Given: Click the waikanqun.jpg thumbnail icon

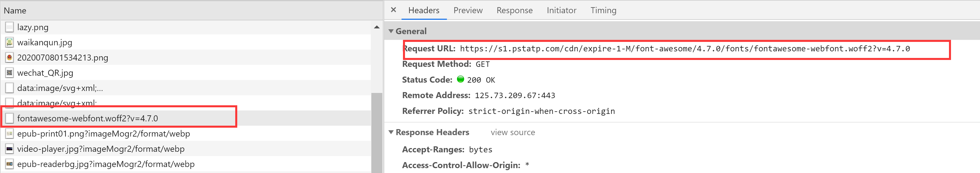Looking at the screenshot, I should point(9,42).
